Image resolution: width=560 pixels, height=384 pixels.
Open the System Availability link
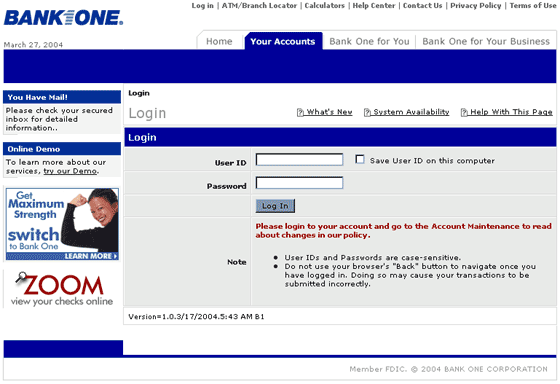[411, 112]
